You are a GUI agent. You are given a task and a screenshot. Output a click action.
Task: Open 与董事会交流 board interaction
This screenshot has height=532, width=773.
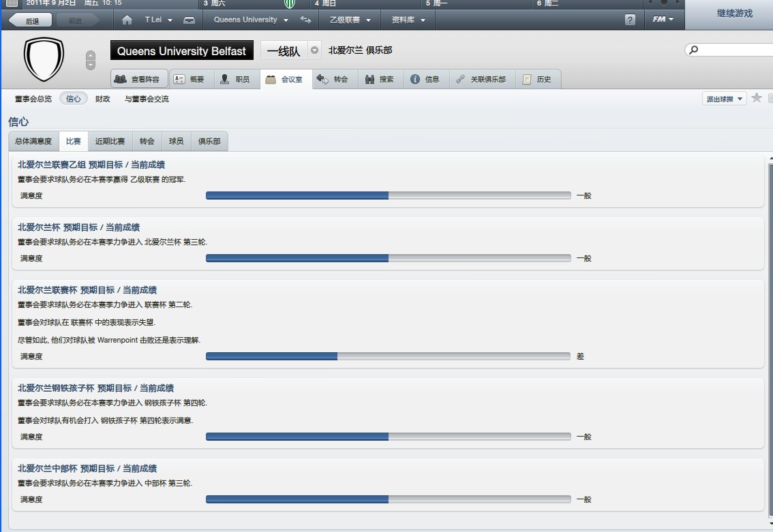tap(147, 99)
